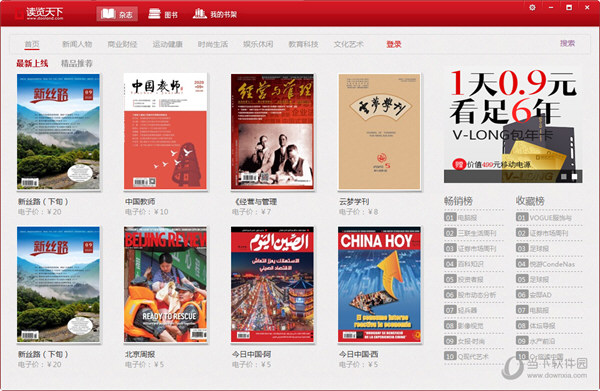Open 07 轻兵器 in 畅销榜
600x391 pixels.
(461, 310)
